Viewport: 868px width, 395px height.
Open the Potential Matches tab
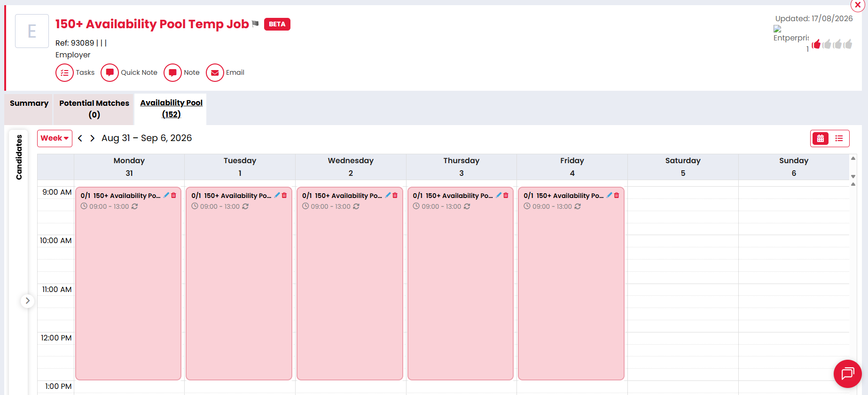coord(94,109)
